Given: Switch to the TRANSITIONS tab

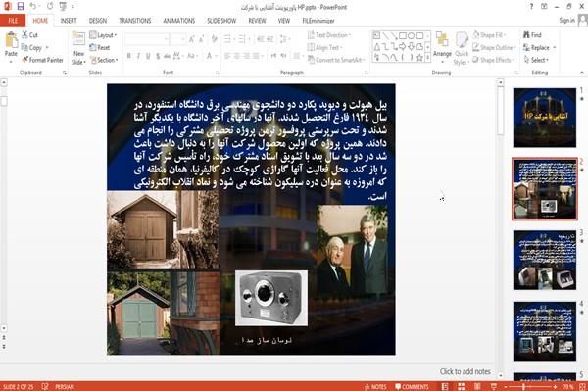Looking at the screenshot, I should 135,21.
